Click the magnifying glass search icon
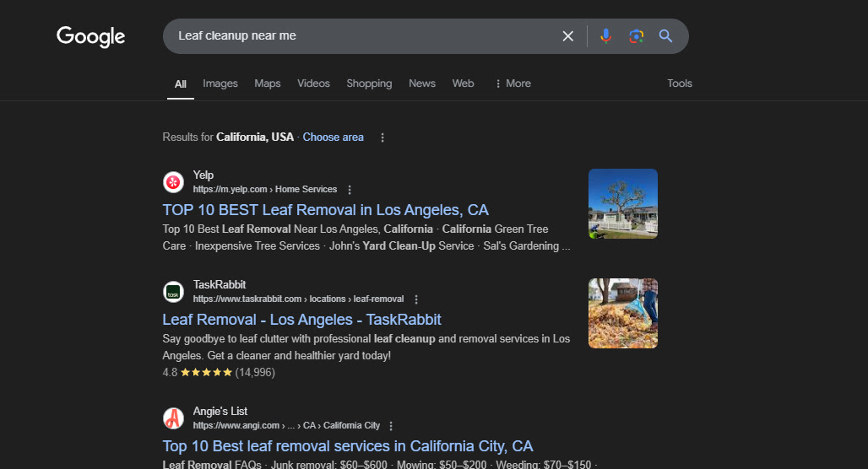Screen dimensions: 868x469 665,36
